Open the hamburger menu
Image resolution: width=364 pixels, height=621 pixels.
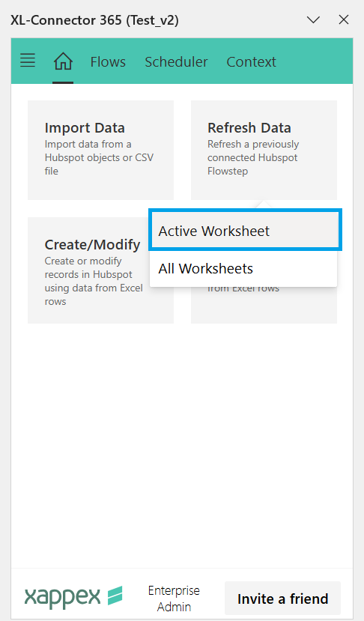[x=28, y=61]
